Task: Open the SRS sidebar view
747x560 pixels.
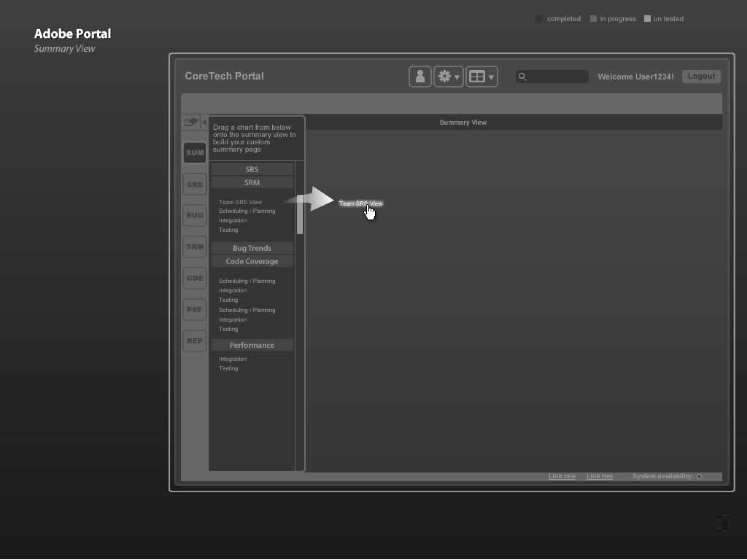Action: (195, 184)
